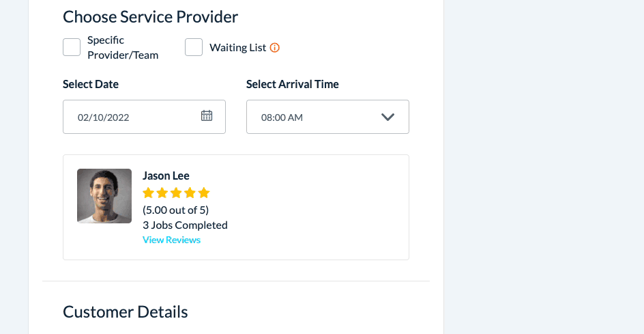
Task: Click the fourth rating star for Jason Lee
Action: 190,193
